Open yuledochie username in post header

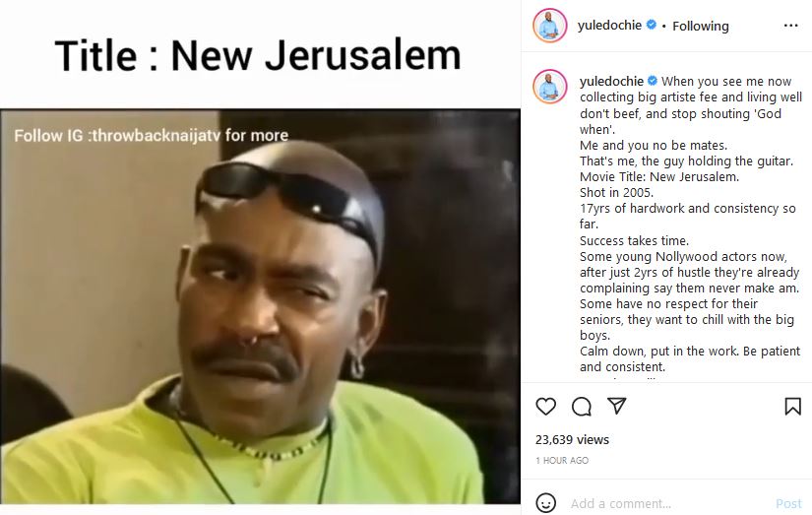click(609, 26)
